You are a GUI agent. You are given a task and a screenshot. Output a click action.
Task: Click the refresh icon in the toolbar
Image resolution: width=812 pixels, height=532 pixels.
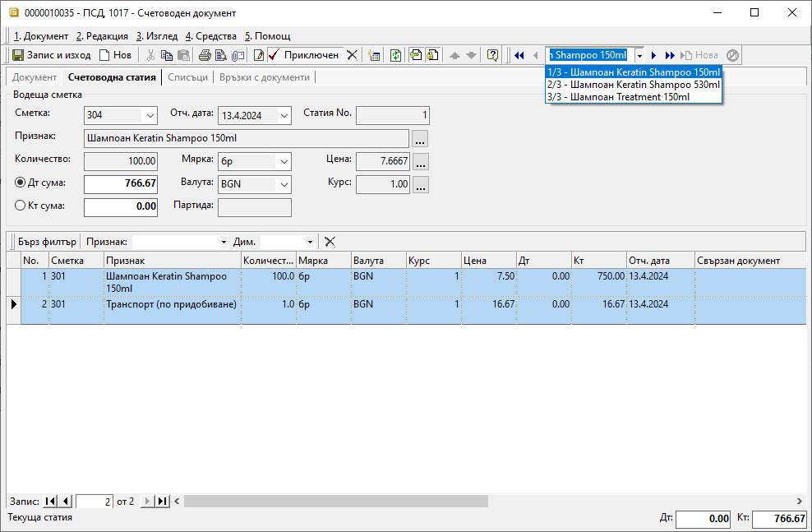(395, 55)
